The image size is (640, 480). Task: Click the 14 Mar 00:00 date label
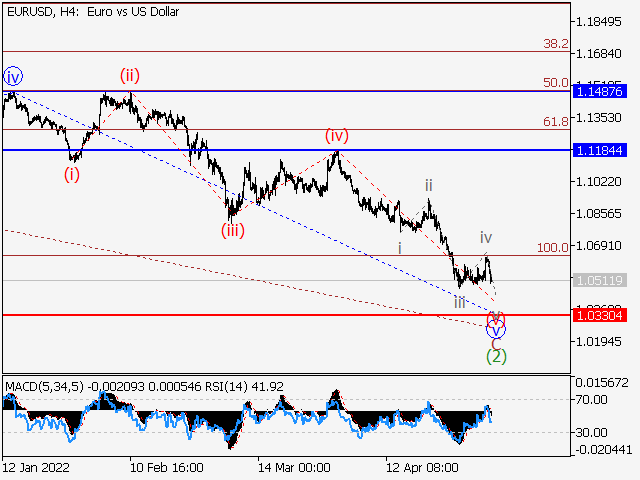[x=294, y=467]
